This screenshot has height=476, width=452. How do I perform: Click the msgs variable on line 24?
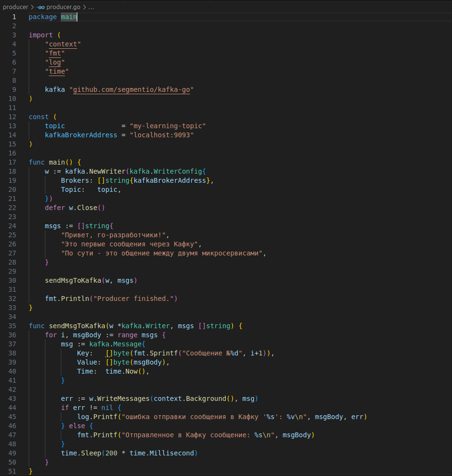tap(53, 226)
